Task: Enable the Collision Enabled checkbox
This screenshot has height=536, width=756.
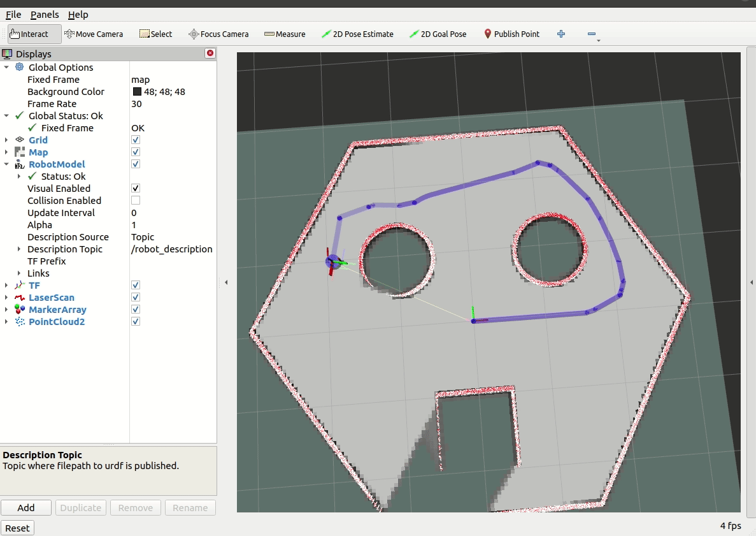Action: pyautogui.click(x=136, y=201)
